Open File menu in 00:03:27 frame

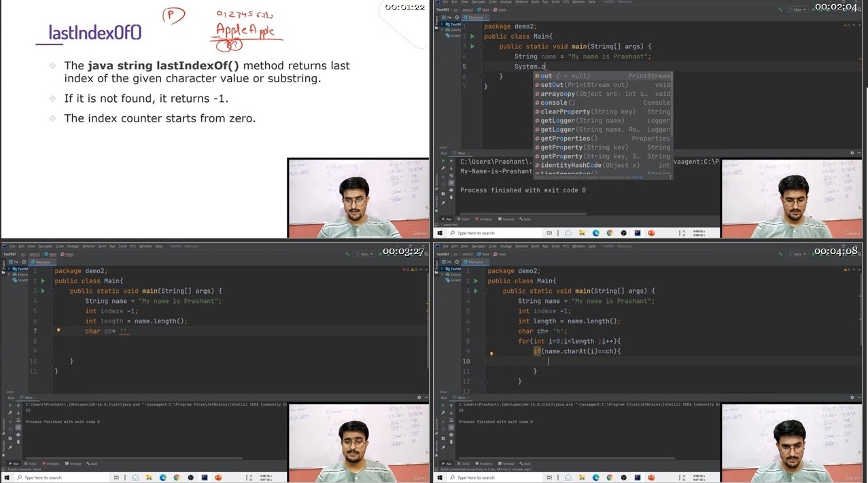click(x=12, y=246)
